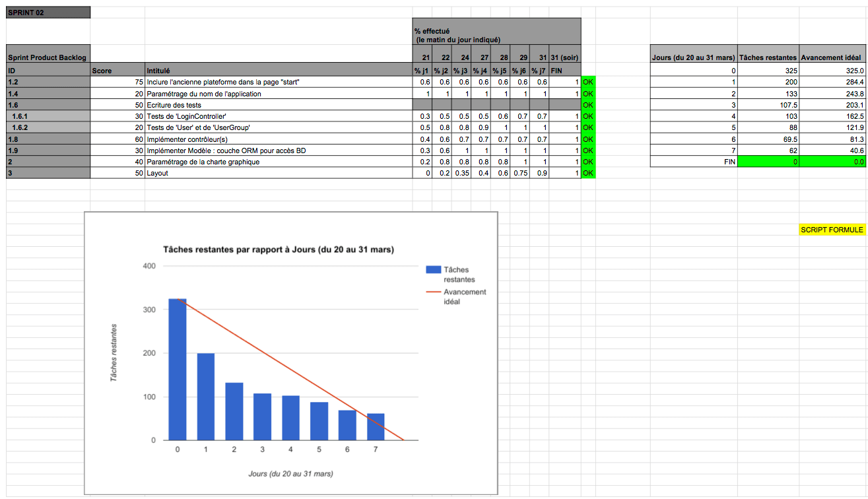Select the green OK cell for task 1.2
The image size is (868, 499).
588,82
